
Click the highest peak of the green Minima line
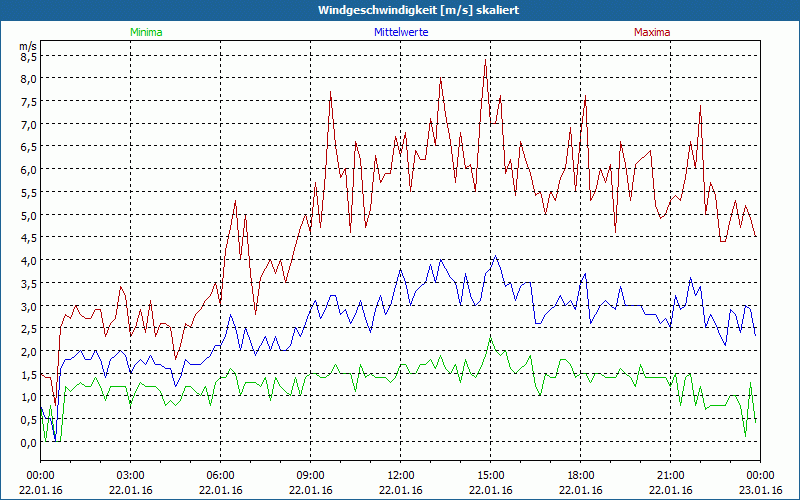[x=490, y=337]
